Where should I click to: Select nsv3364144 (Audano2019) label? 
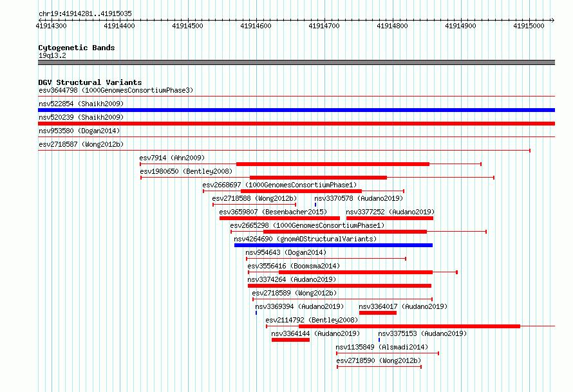point(315,333)
